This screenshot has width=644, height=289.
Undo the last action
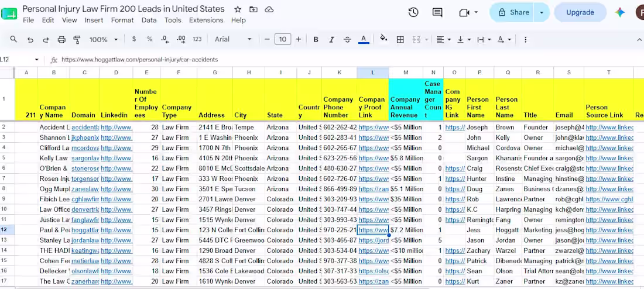pos(30,40)
